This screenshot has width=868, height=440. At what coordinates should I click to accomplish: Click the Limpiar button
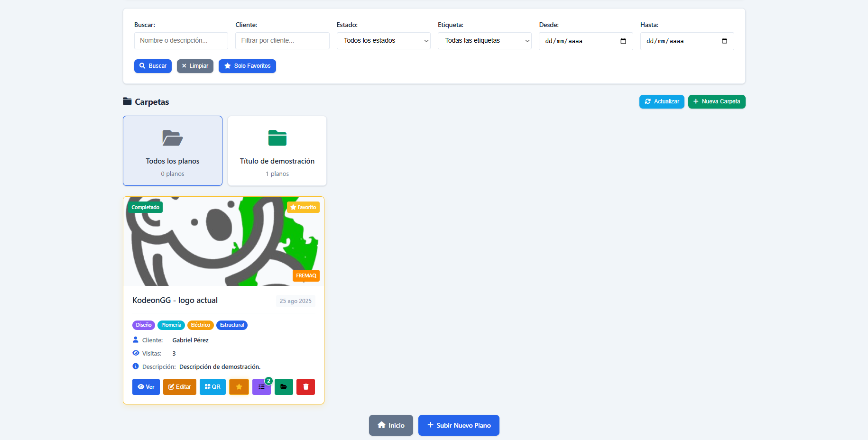195,66
